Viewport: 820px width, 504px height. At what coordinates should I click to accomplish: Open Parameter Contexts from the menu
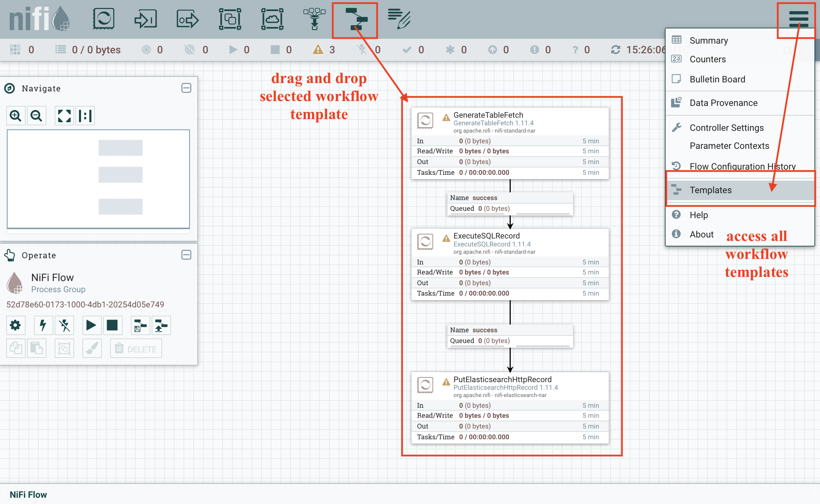740,146
